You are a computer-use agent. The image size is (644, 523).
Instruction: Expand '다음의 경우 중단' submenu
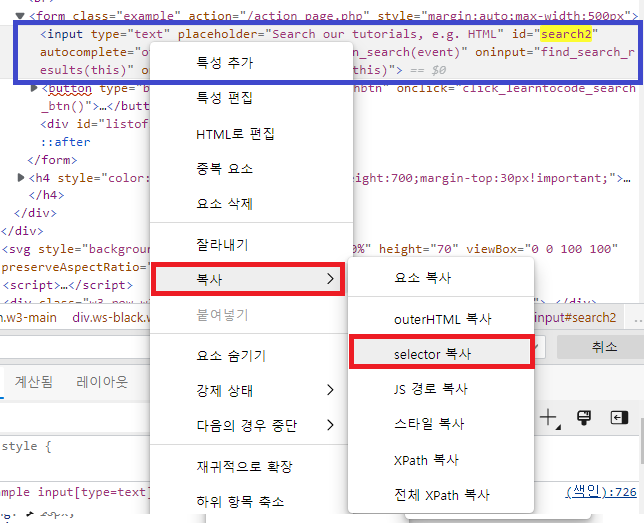tap(251, 425)
